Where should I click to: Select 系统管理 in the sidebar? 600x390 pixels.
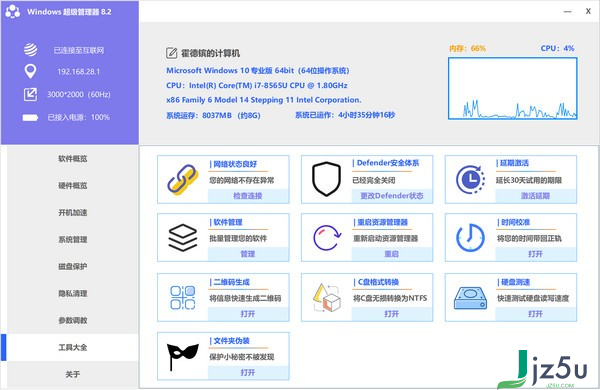point(73,240)
